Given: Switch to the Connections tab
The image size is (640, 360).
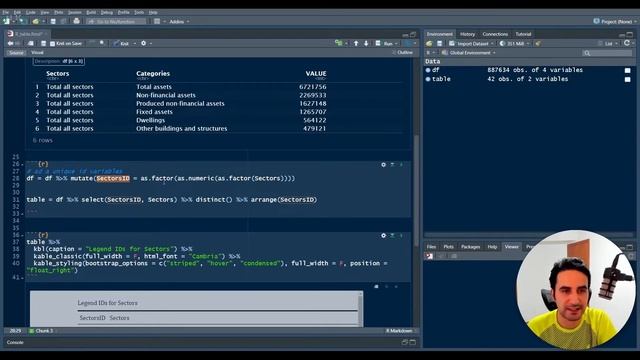Looking at the screenshot, I should point(495,34).
